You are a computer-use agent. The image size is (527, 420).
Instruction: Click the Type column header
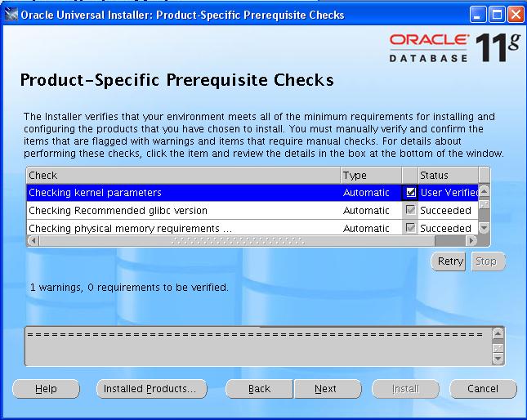pyautogui.click(x=371, y=175)
